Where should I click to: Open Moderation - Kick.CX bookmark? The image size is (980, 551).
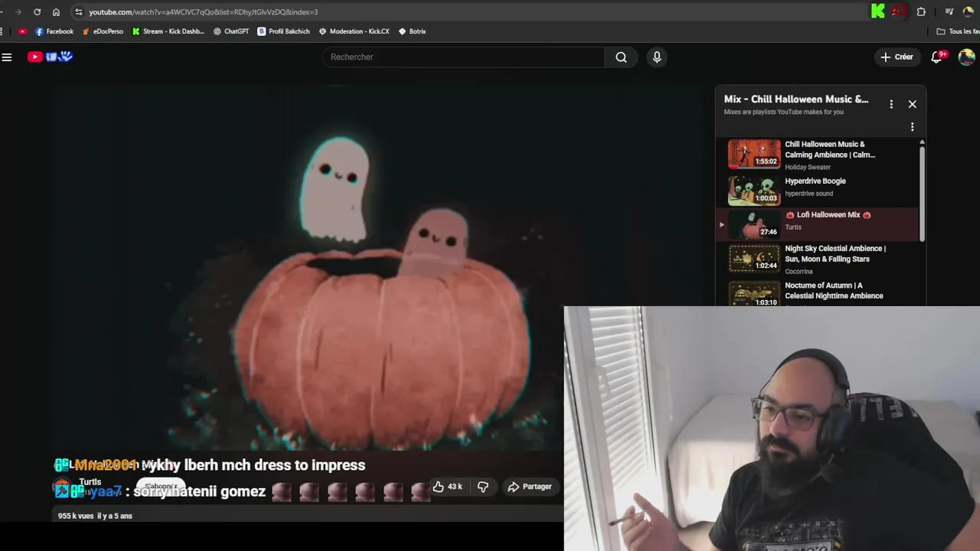[x=354, y=31]
